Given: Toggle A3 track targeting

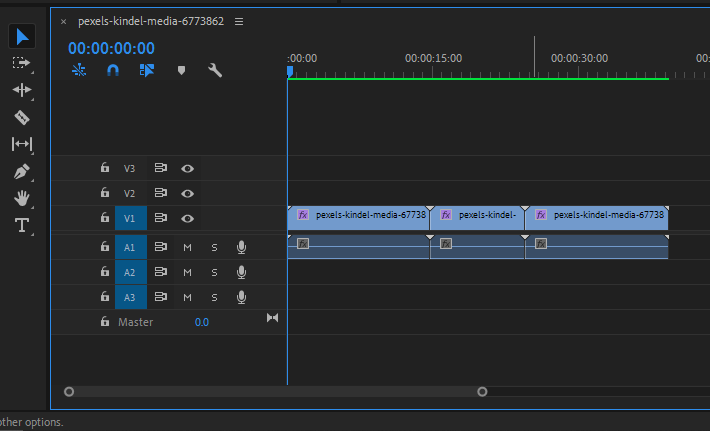Looking at the screenshot, I should 131,297.
